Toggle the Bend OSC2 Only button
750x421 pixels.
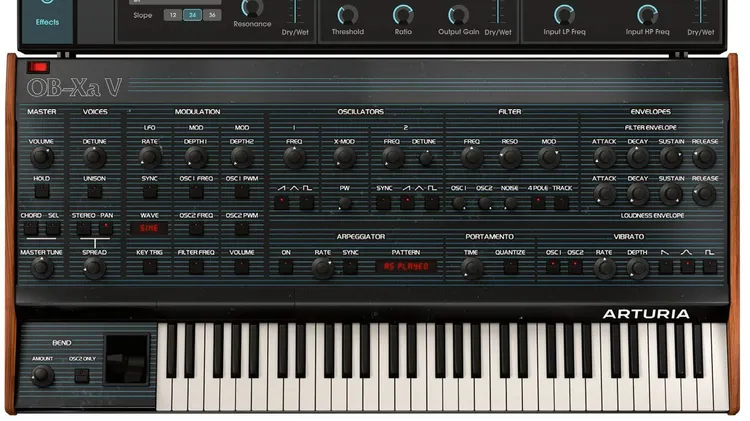(x=82, y=376)
